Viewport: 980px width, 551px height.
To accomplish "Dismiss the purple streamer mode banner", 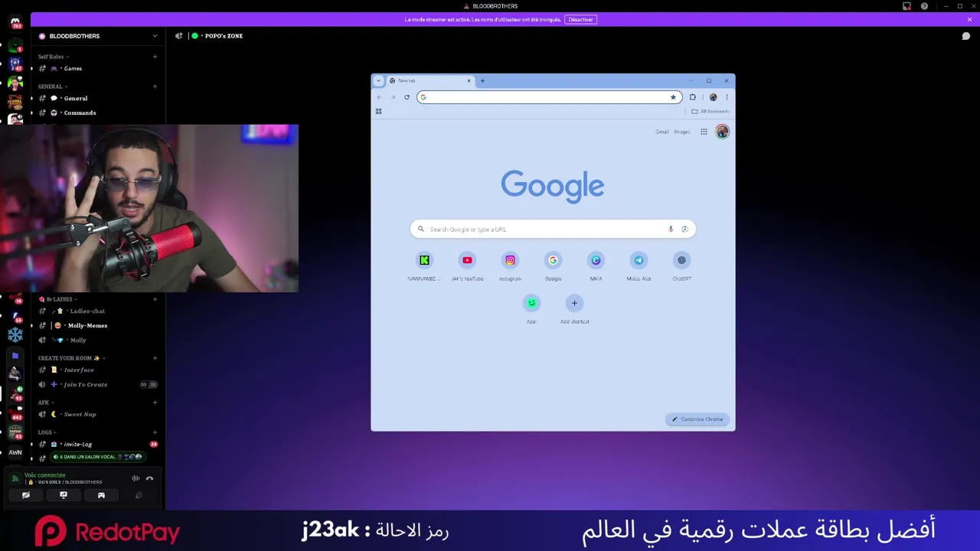I will pyautogui.click(x=969, y=19).
